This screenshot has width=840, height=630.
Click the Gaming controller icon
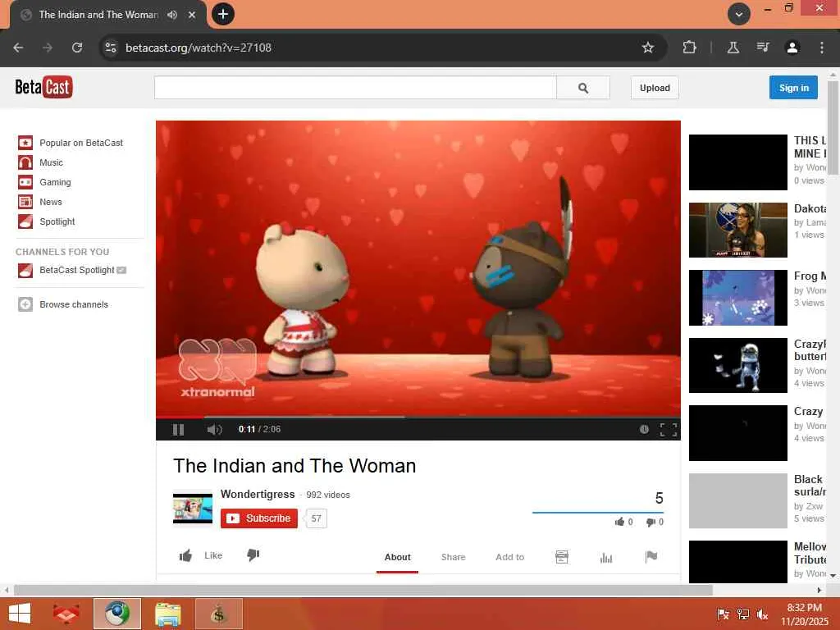(25, 182)
